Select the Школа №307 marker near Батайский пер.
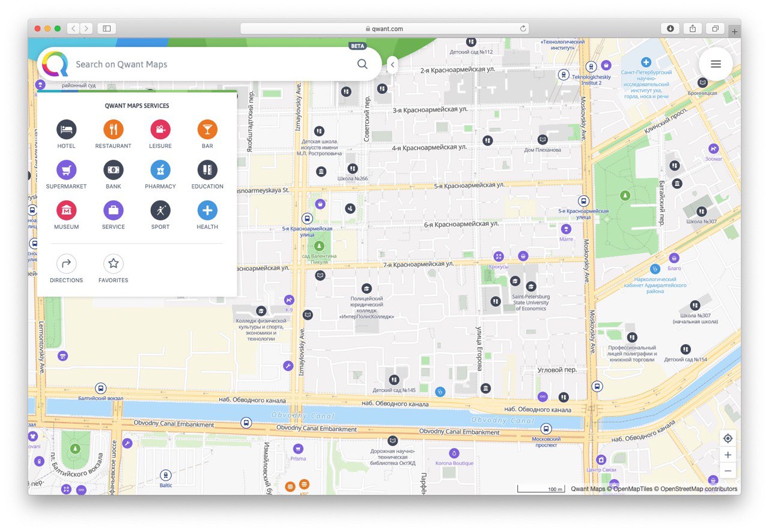769x532 pixels. pyautogui.click(x=702, y=211)
